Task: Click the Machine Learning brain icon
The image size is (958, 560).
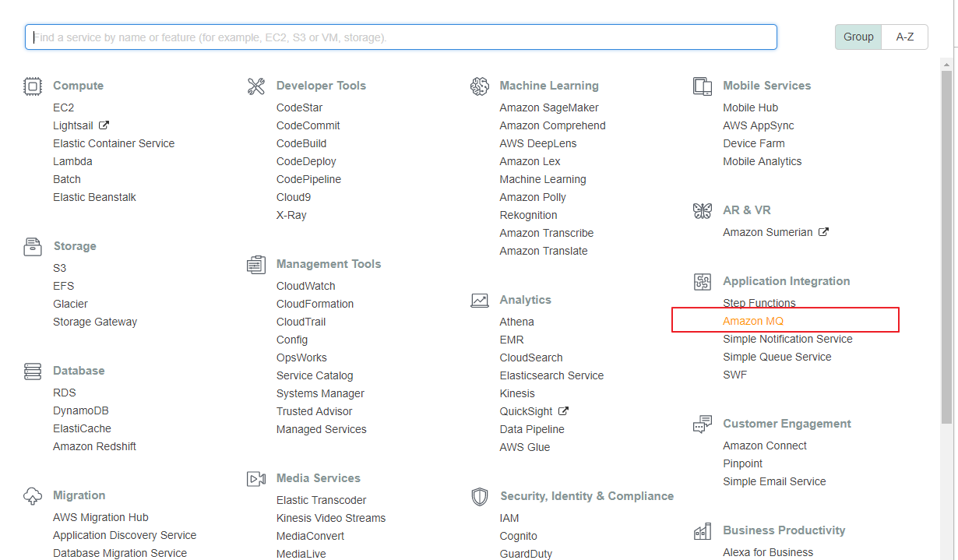Action: pyautogui.click(x=479, y=86)
